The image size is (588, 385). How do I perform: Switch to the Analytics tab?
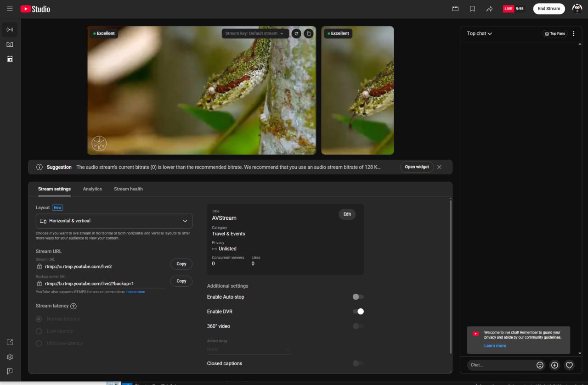[x=92, y=189]
